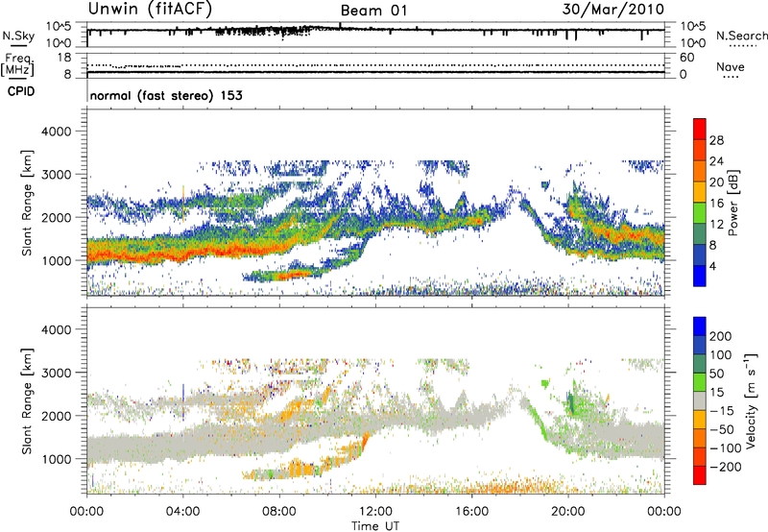Image resolution: width=768 pixels, height=532 pixels.
Task: Select text "normal (fast stereo) 153"
Action: point(166,95)
